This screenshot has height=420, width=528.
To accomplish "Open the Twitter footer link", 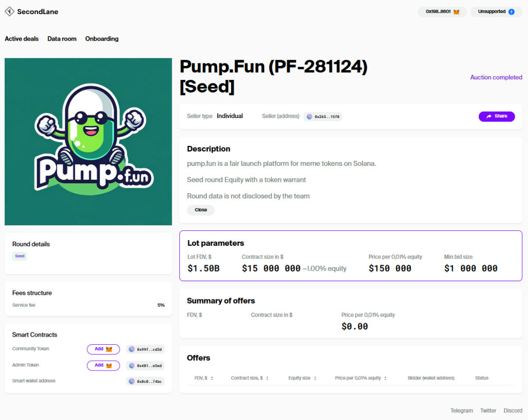I will pyautogui.click(x=488, y=411).
